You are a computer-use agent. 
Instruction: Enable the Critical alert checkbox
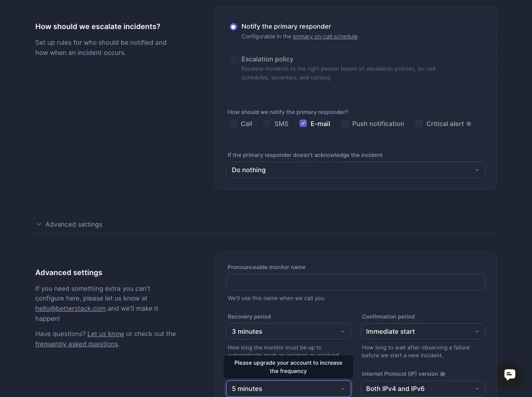pyautogui.click(x=419, y=124)
